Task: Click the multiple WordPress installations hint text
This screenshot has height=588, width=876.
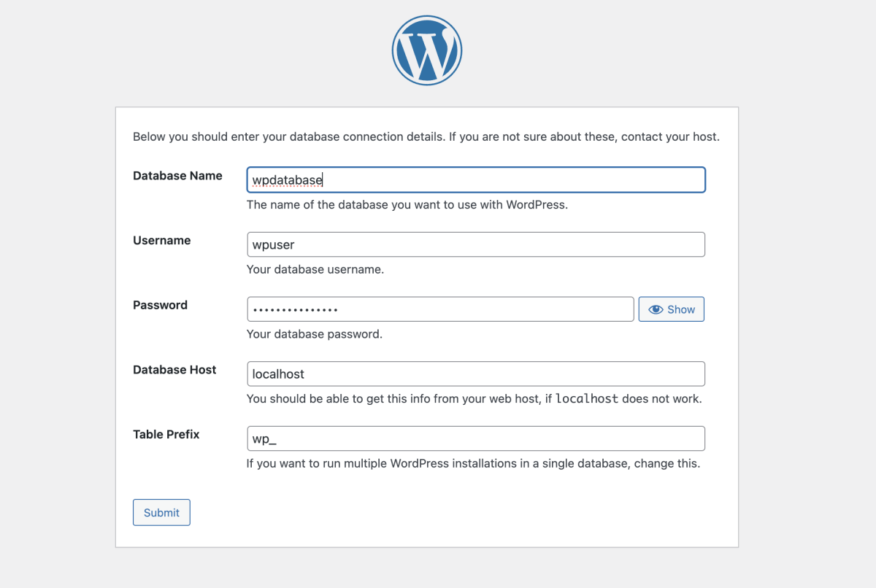Action: [473, 463]
